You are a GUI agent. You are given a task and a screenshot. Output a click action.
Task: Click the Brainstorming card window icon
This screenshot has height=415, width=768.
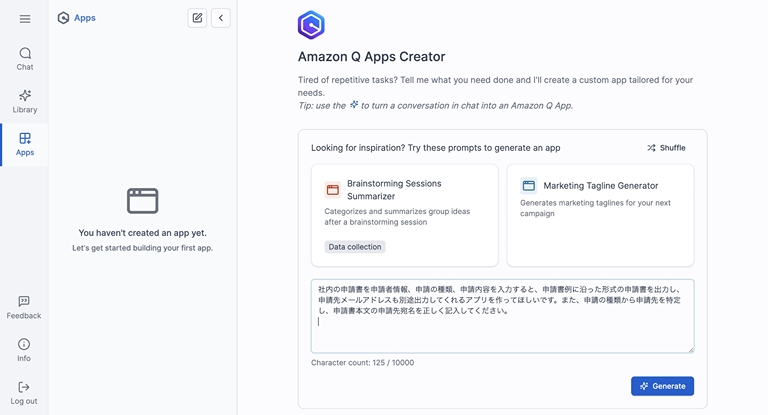tap(333, 190)
